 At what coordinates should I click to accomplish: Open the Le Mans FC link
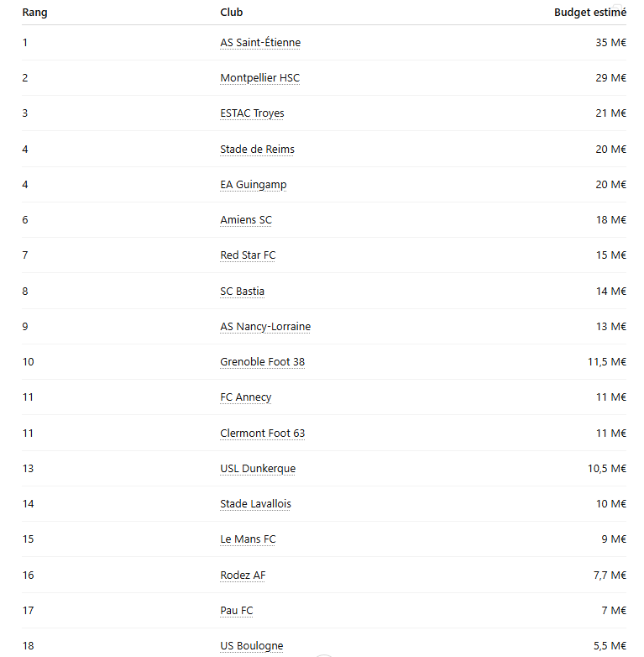[248, 539]
